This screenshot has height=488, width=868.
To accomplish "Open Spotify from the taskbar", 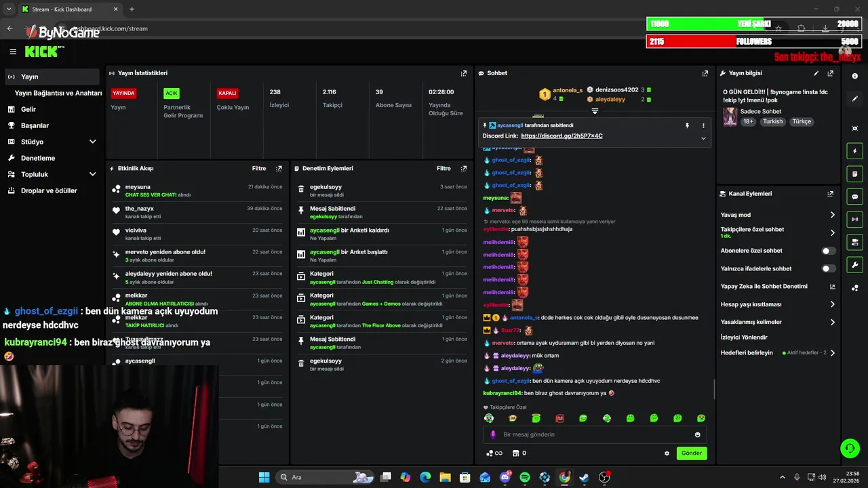I will (525, 477).
